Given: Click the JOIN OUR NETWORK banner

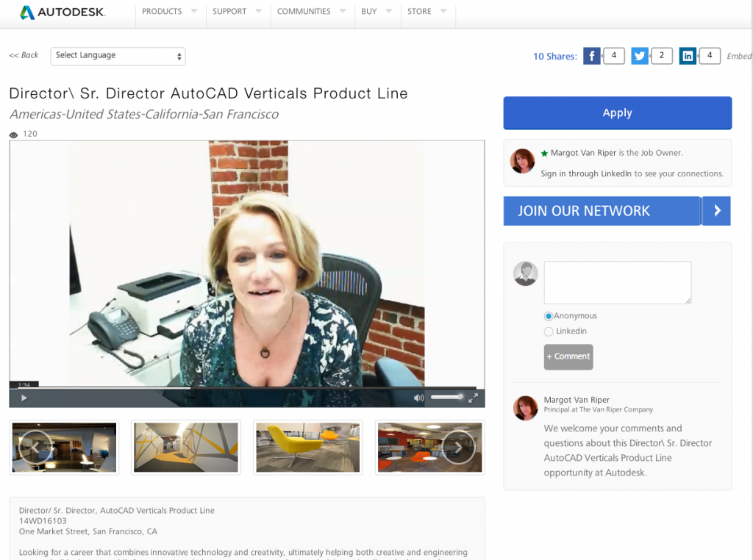Looking at the screenshot, I should point(602,211).
